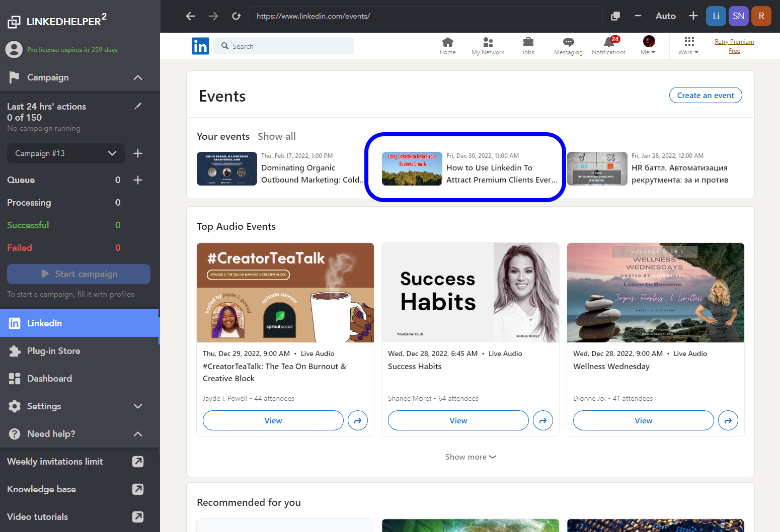
Task: Expand the Settings section
Action: click(x=80, y=406)
